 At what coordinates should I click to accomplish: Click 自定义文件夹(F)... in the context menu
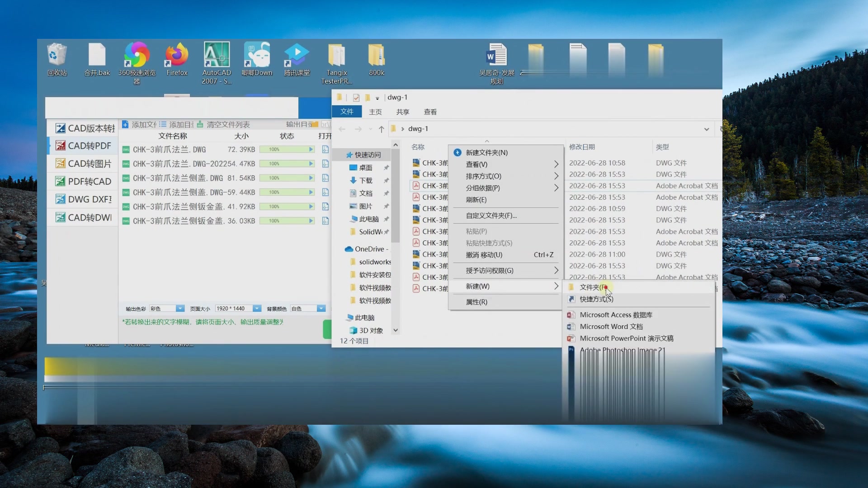[x=506, y=216]
